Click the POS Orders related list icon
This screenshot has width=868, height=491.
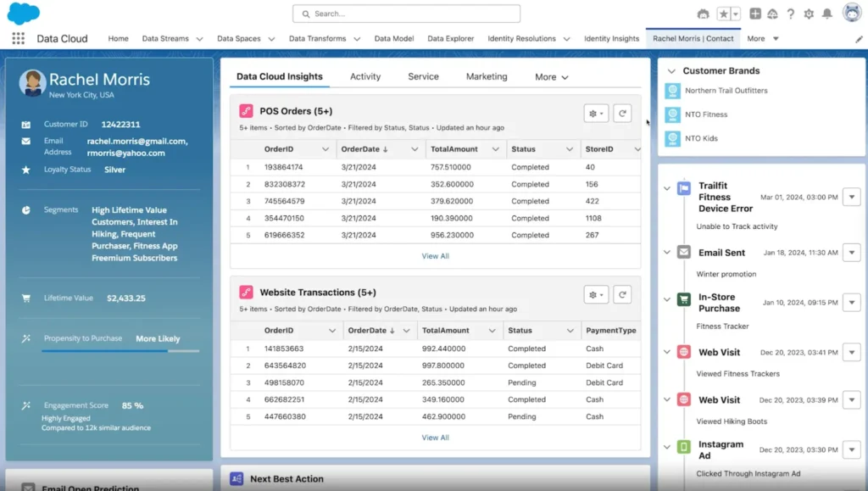point(247,111)
